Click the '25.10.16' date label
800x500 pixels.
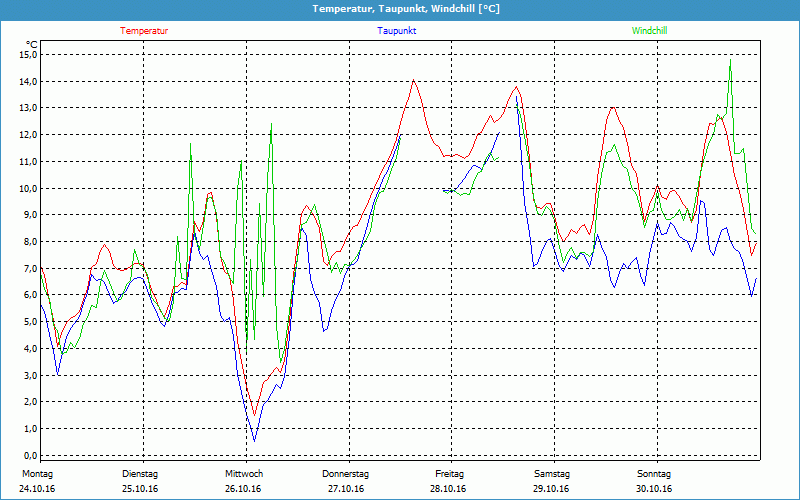point(140,489)
